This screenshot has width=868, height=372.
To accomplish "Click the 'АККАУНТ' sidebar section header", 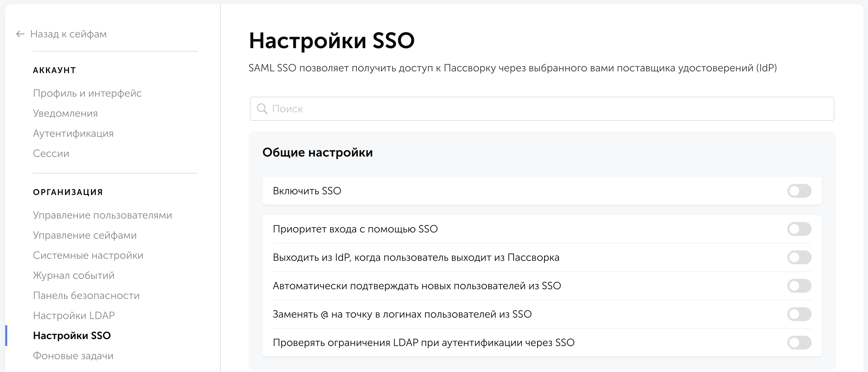I will coord(55,70).
